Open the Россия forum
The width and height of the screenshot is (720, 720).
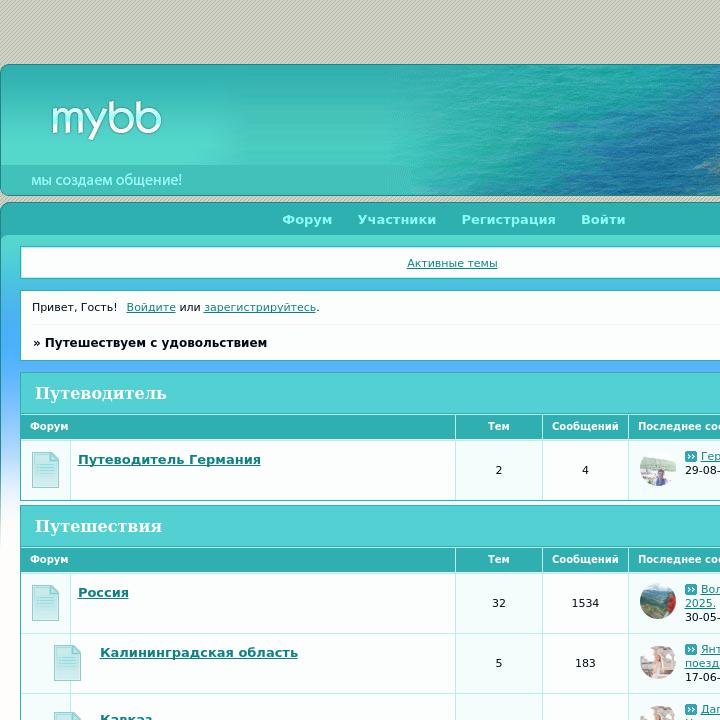coord(103,593)
